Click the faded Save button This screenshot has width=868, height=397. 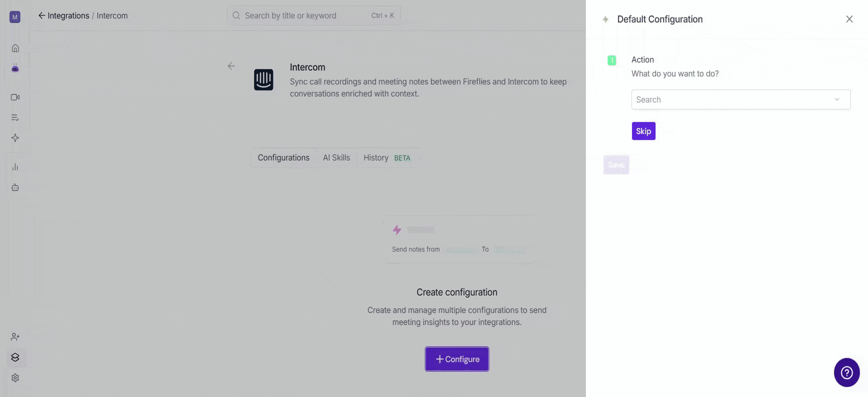(616, 165)
